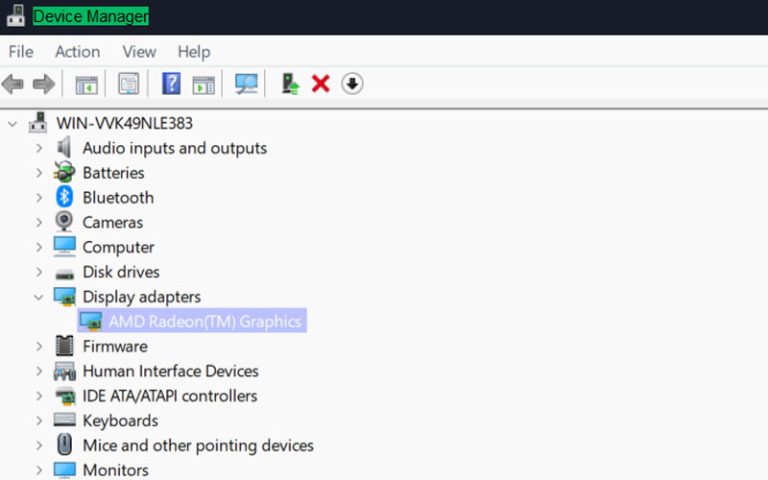Screen dimensions: 768x480
Task: Collapse the Display adapters chevron
Action: pos(39,297)
